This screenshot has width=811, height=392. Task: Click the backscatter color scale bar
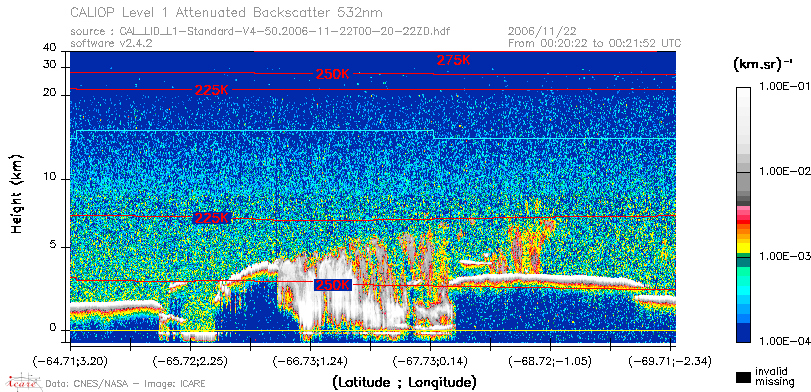744,215
